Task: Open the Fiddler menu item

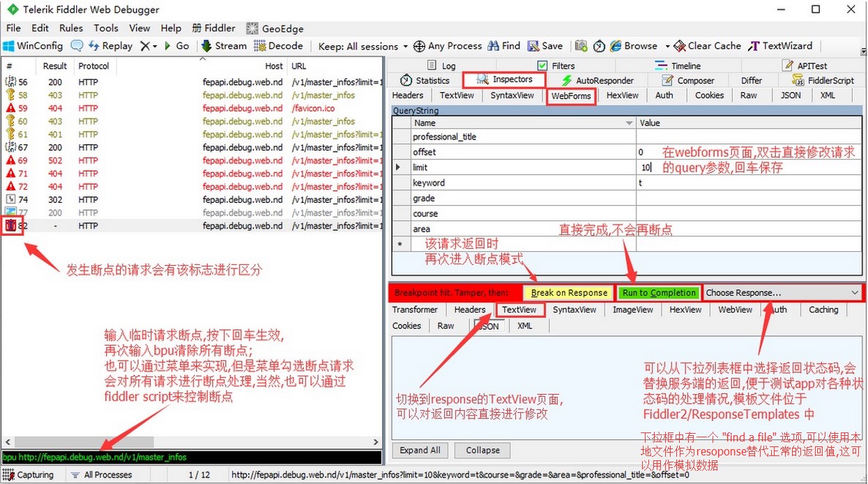Action: pyautogui.click(x=214, y=28)
